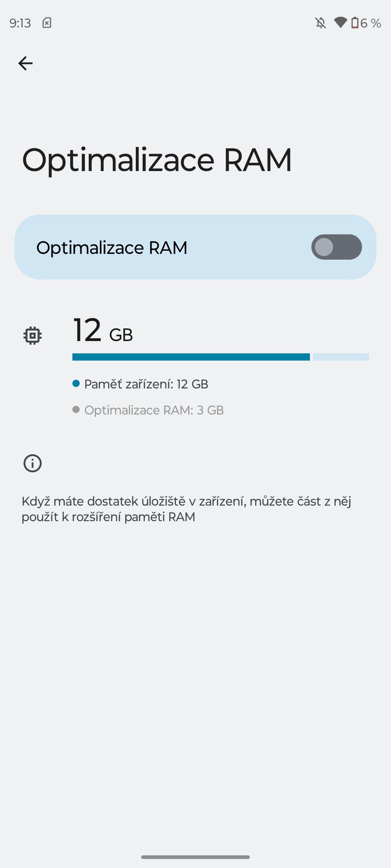Tap the Optimalizace RAM page title
Image resolution: width=391 pixels, height=868 pixels.
(157, 160)
